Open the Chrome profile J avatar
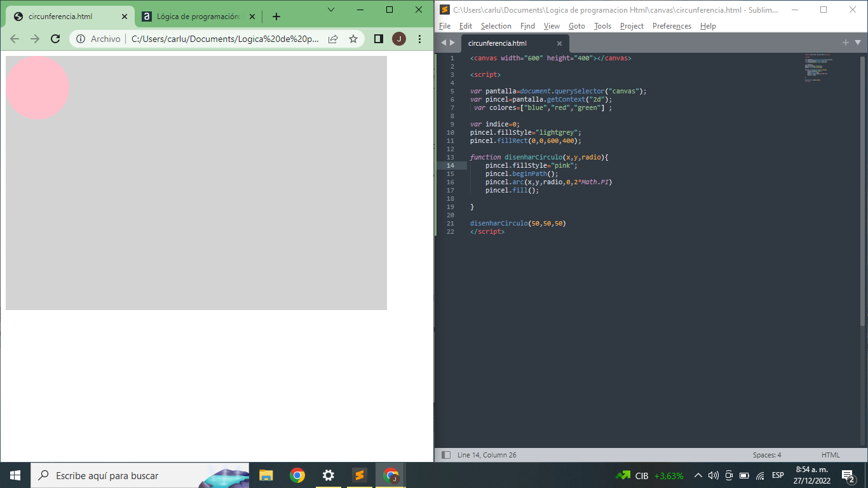 tap(399, 39)
